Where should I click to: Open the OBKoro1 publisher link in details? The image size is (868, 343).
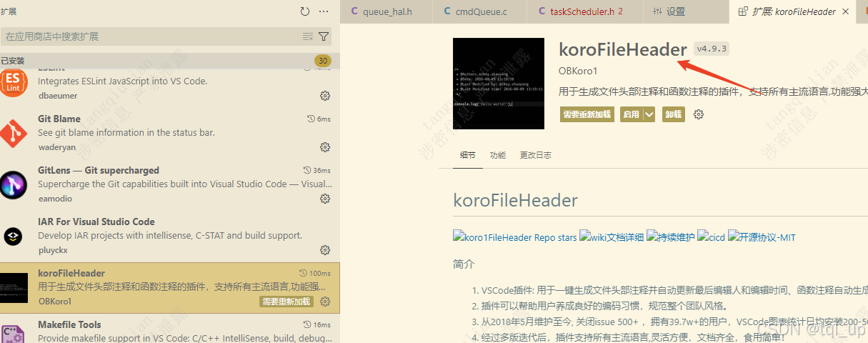click(x=578, y=71)
